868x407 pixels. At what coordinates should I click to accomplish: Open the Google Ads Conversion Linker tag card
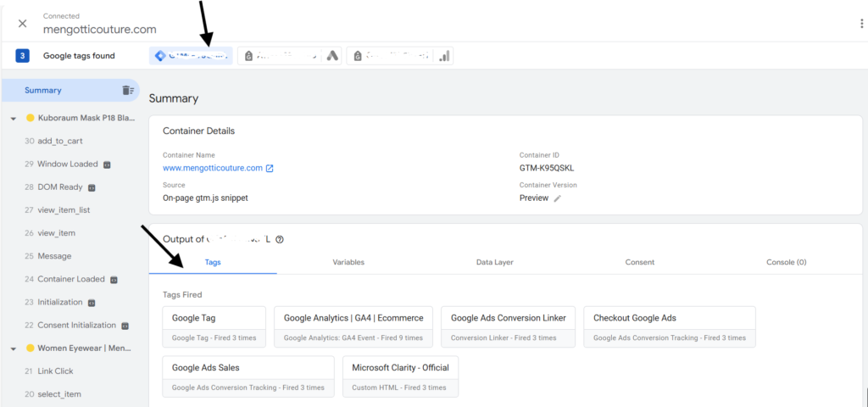click(x=509, y=326)
